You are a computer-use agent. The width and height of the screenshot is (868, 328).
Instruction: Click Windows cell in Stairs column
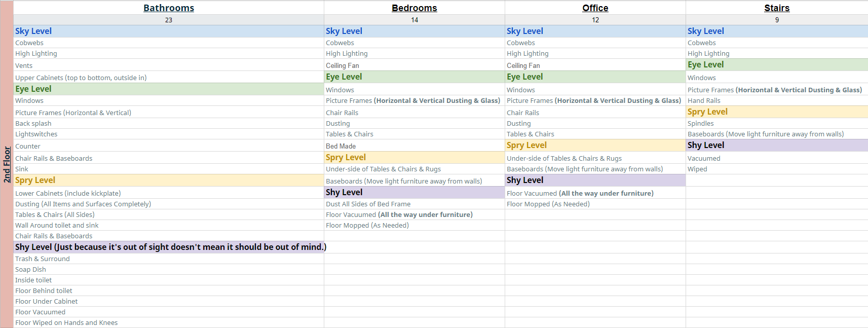point(777,78)
